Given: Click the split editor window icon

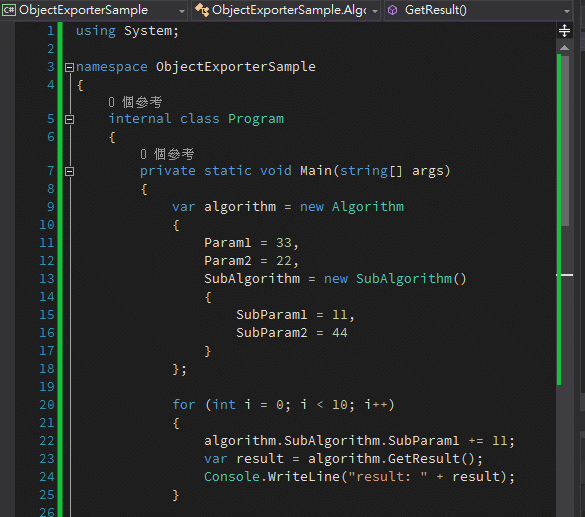Looking at the screenshot, I should (564, 31).
